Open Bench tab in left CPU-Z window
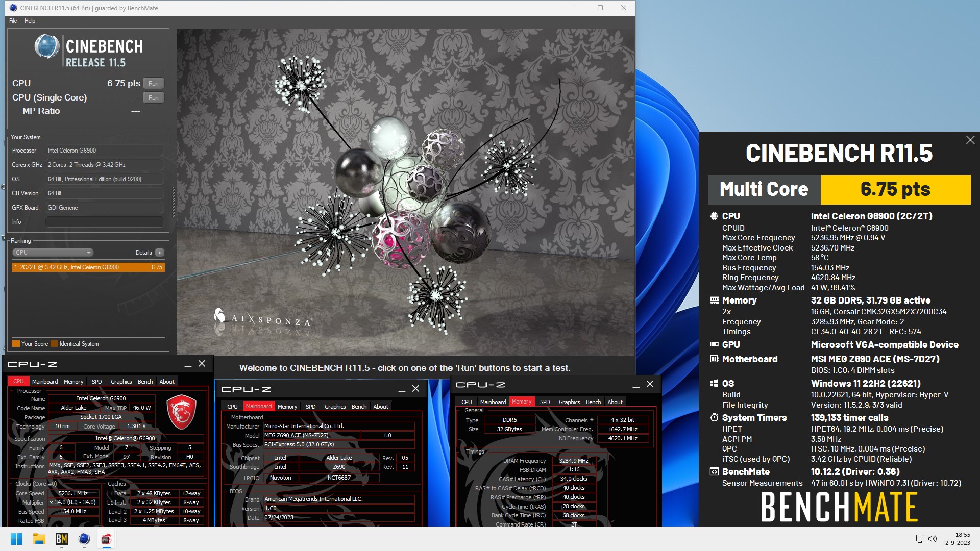980x551 pixels. tap(145, 382)
